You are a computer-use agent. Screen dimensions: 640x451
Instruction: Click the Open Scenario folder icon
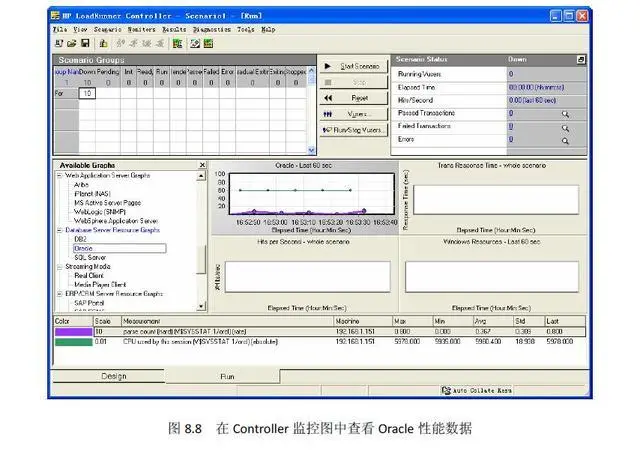point(72,43)
